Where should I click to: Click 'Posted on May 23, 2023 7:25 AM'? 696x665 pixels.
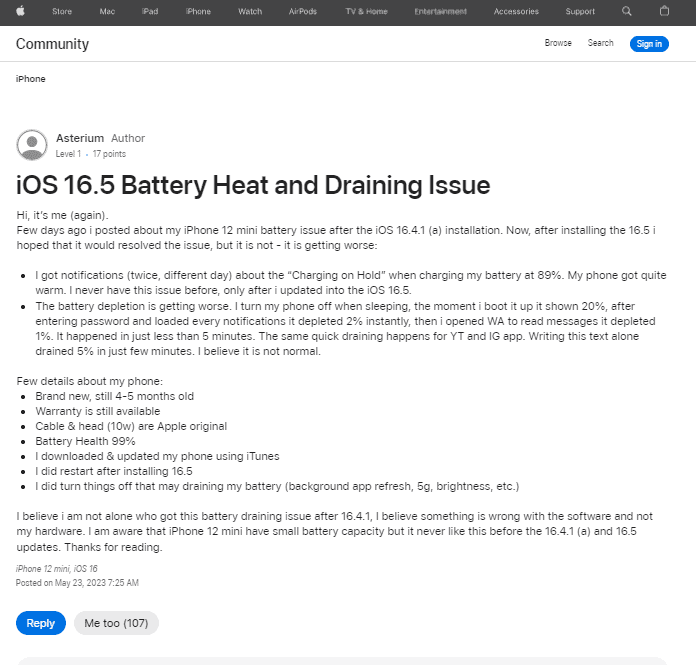77,583
